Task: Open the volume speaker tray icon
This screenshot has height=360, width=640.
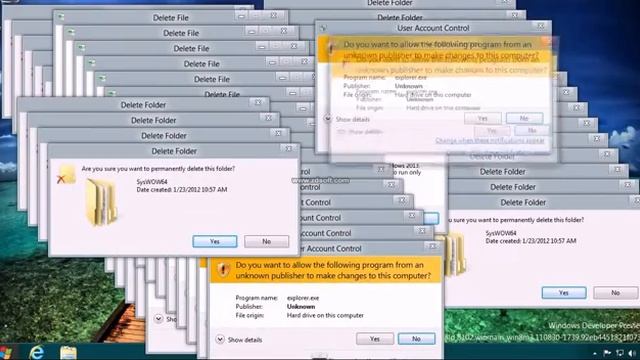Action: click(632, 353)
